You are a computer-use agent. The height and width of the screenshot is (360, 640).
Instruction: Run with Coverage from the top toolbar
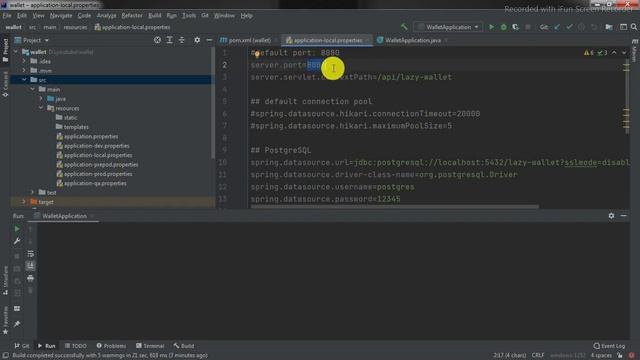516,27
